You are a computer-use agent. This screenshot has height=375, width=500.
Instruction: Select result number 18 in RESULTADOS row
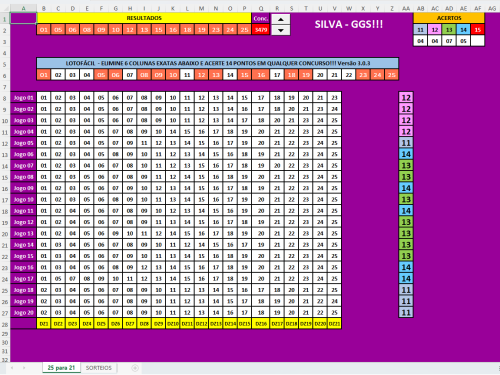(x=187, y=30)
